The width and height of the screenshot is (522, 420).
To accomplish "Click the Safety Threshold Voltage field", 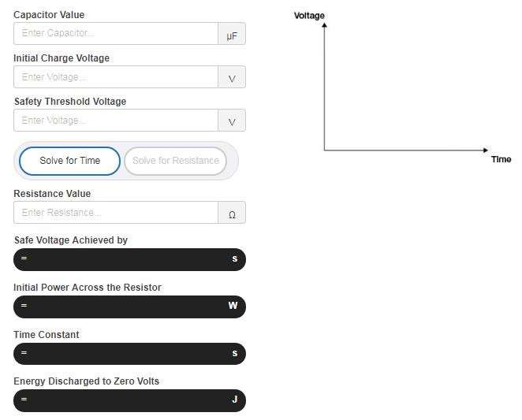I will click(x=116, y=121).
